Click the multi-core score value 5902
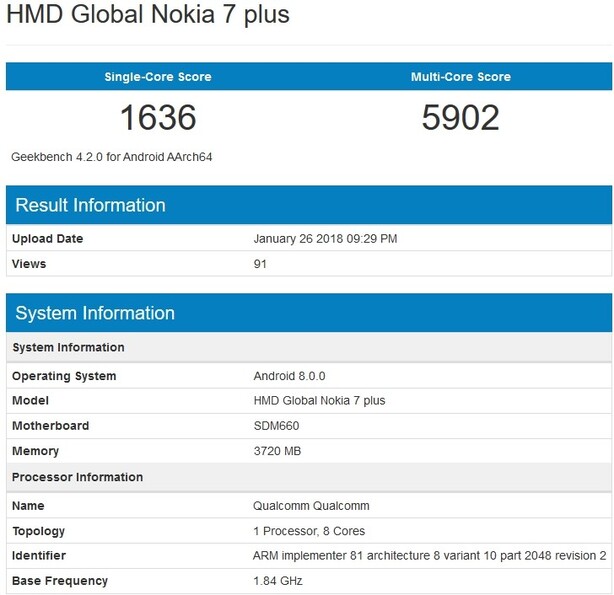The height and width of the screenshot is (595, 614). (460, 118)
